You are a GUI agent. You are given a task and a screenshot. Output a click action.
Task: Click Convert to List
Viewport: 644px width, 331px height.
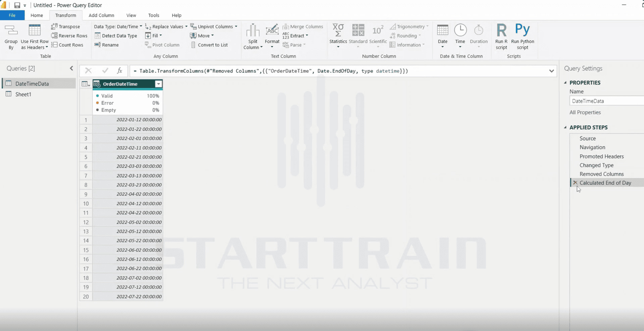click(209, 45)
